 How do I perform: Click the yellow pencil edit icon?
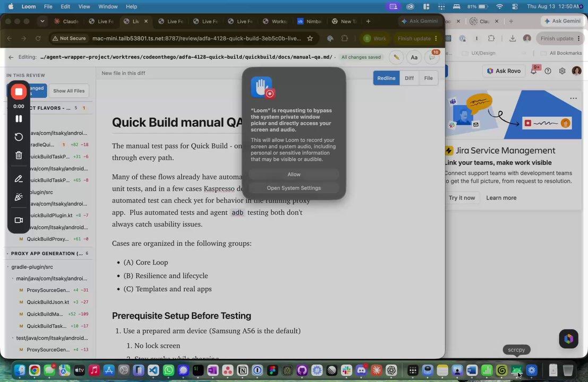tap(396, 57)
